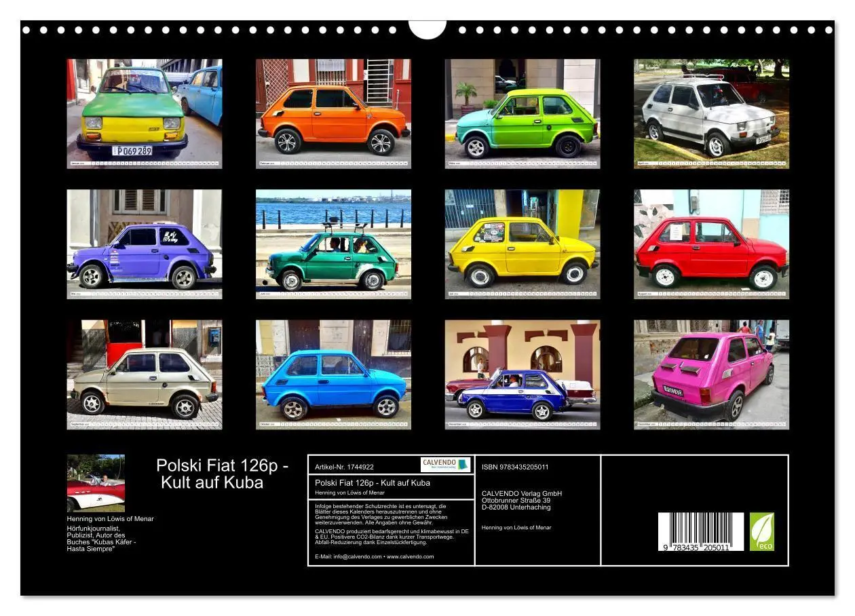Select the beige Fiat thumbnail
This screenshot has width=855, height=616.
point(145,374)
